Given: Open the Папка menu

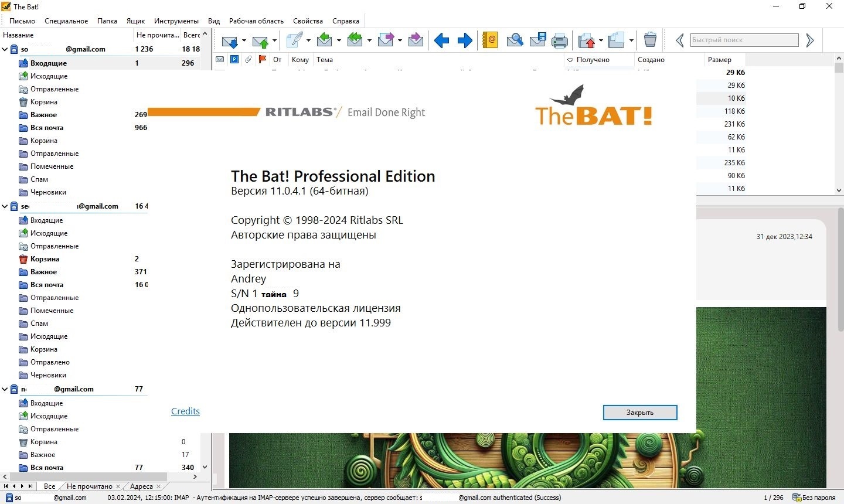Looking at the screenshot, I should coord(107,21).
